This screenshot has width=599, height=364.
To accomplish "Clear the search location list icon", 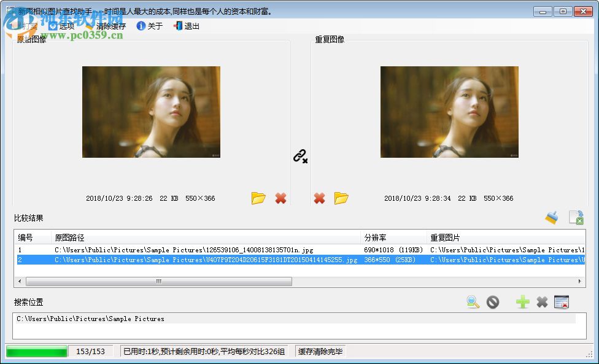I will click(562, 302).
